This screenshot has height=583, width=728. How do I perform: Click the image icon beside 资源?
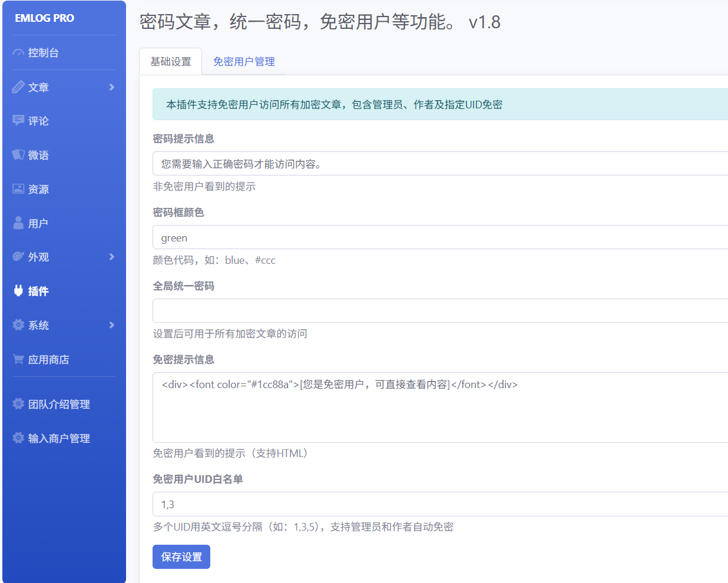(18, 189)
